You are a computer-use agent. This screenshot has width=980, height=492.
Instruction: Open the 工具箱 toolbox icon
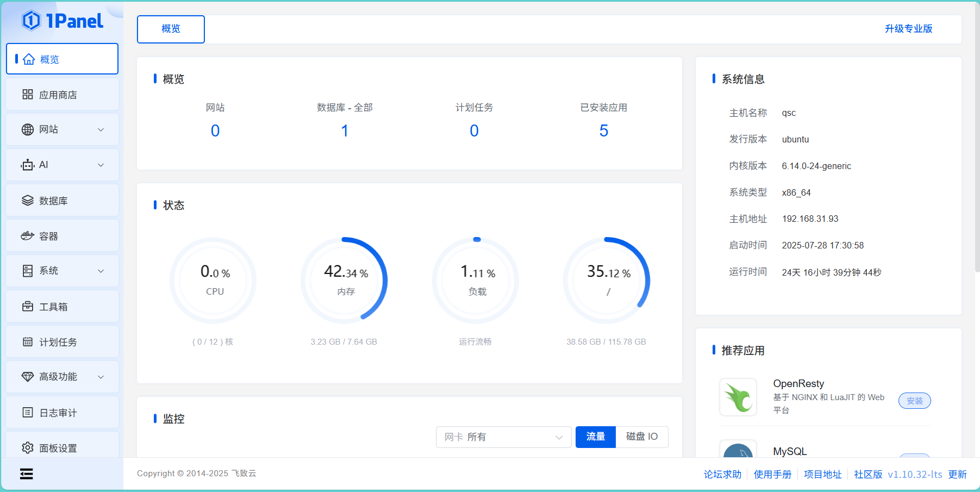click(x=28, y=307)
